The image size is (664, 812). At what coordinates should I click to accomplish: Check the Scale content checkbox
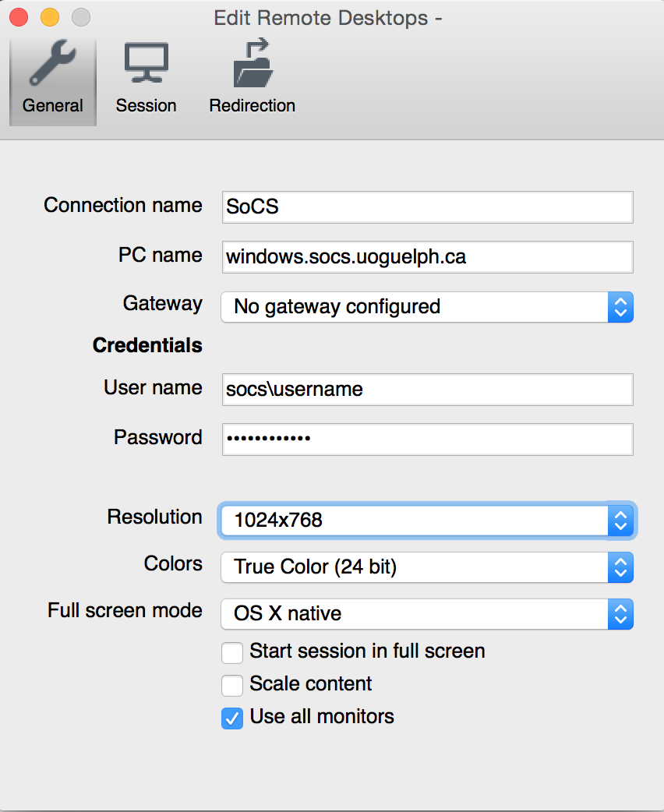click(232, 684)
